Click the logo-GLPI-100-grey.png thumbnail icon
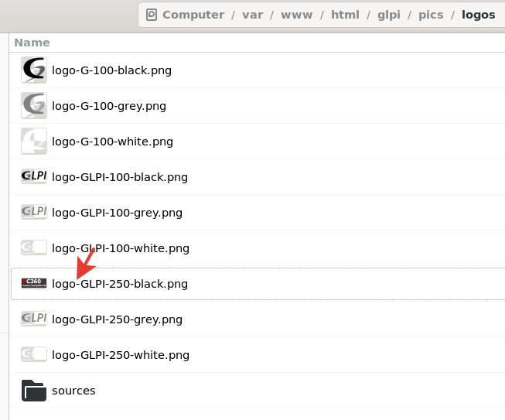This screenshot has width=505, height=420. click(34, 212)
